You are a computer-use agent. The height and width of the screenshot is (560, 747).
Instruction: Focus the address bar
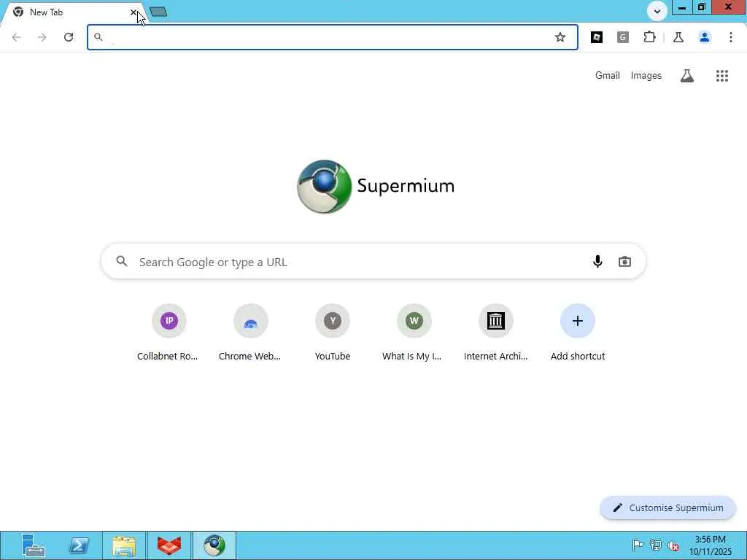332,37
